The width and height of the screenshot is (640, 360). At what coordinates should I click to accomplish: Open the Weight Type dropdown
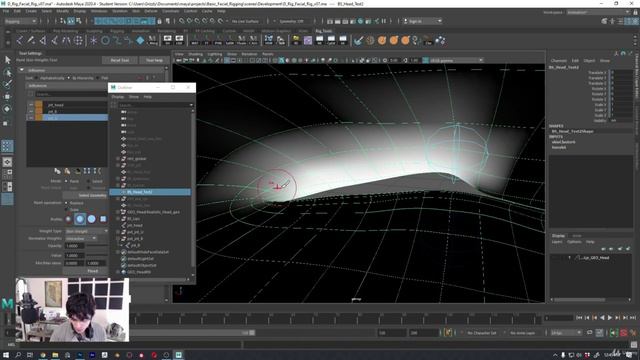[x=87, y=231]
